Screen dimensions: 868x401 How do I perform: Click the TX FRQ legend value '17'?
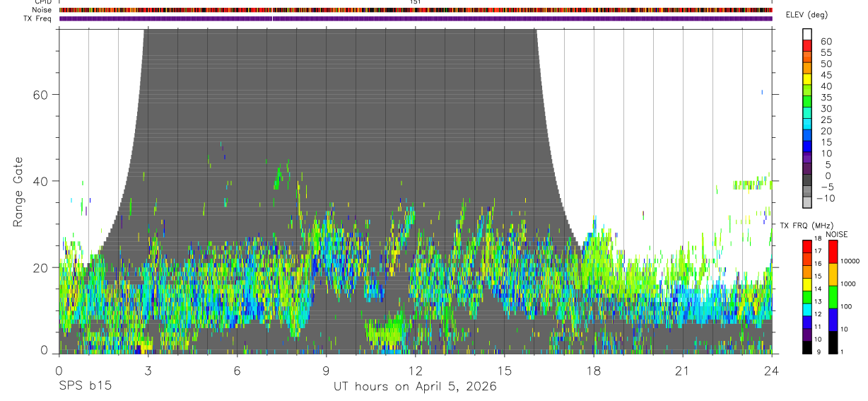[x=818, y=250]
